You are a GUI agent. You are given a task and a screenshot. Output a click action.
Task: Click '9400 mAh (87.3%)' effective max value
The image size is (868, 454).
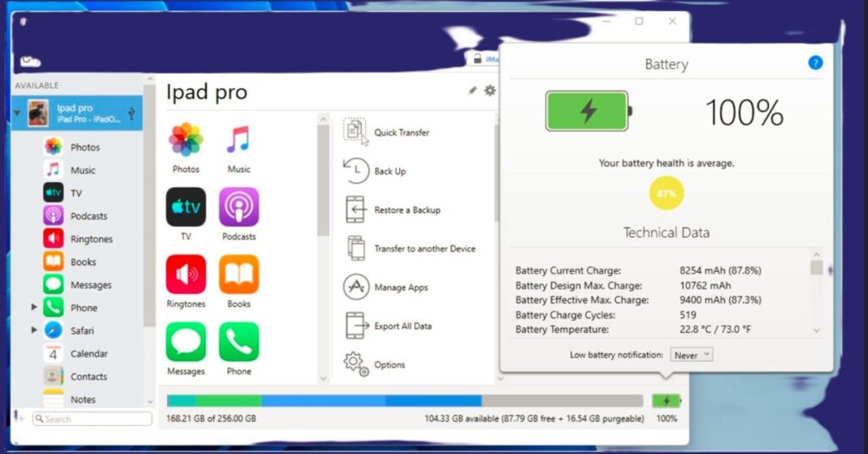721,300
